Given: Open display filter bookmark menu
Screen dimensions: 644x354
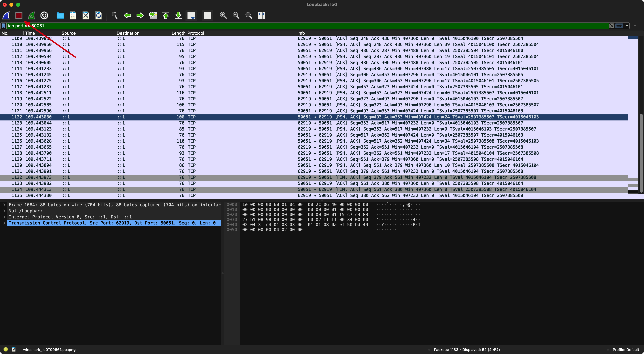Looking at the screenshot, I should coord(4,26).
